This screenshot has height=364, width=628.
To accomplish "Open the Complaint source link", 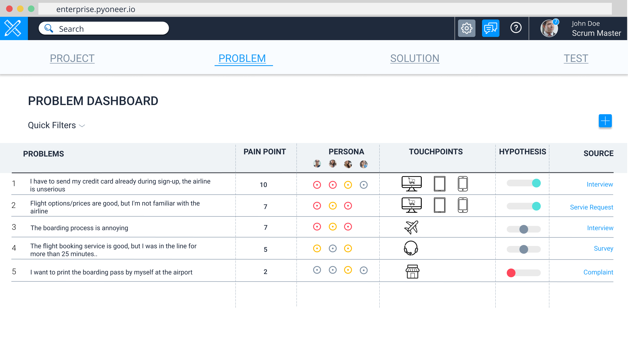I will [598, 272].
